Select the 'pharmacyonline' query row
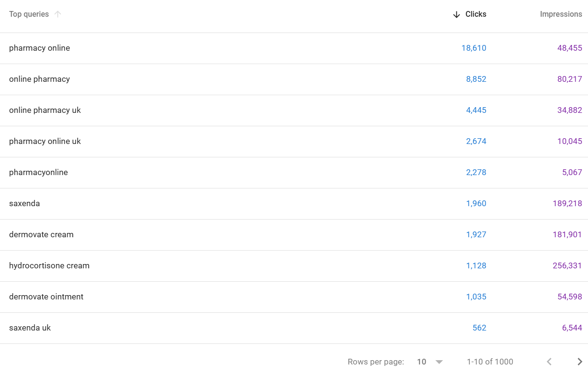The image size is (588, 375). pyautogui.click(x=38, y=172)
